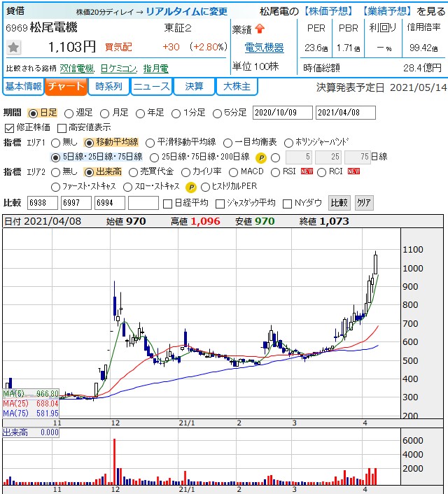448x494 pixels.
Task: Click the yellow P icon beside スロー・ストキャス
Action: (x=190, y=187)
